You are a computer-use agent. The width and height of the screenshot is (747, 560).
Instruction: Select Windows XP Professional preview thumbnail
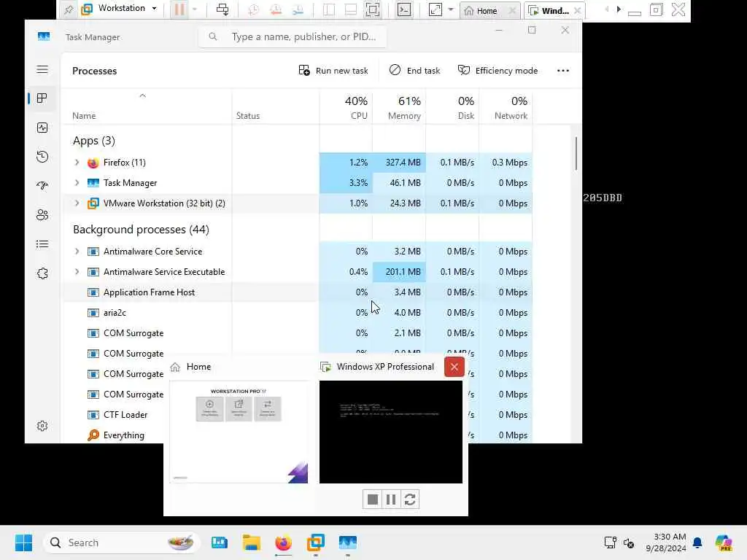click(x=391, y=432)
